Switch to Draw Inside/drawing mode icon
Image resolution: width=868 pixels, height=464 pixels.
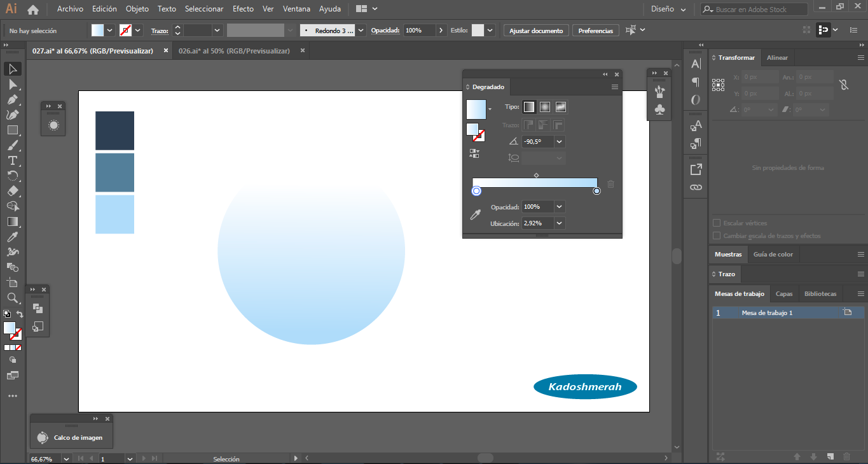pyautogui.click(x=13, y=360)
